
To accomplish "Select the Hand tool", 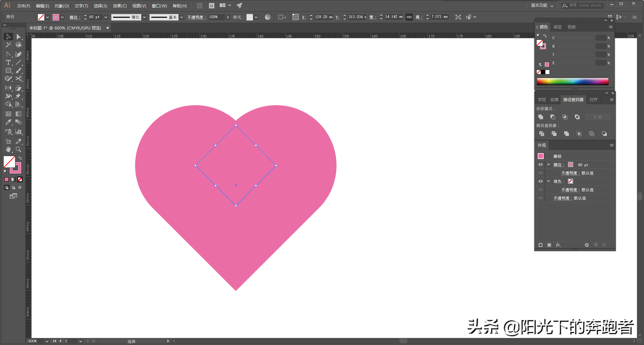I will click(x=8, y=150).
